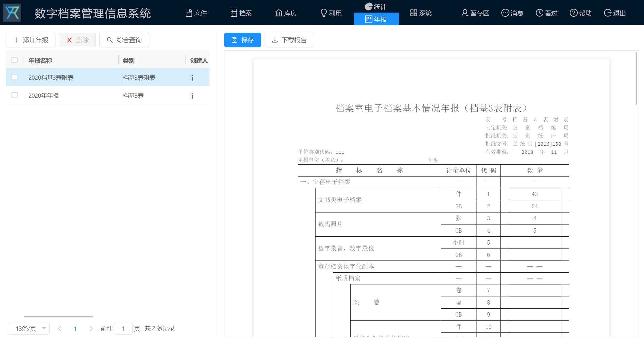The height and width of the screenshot is (345, 644).
Task: Click the 添加年报 button
Action: pos(31,40)
